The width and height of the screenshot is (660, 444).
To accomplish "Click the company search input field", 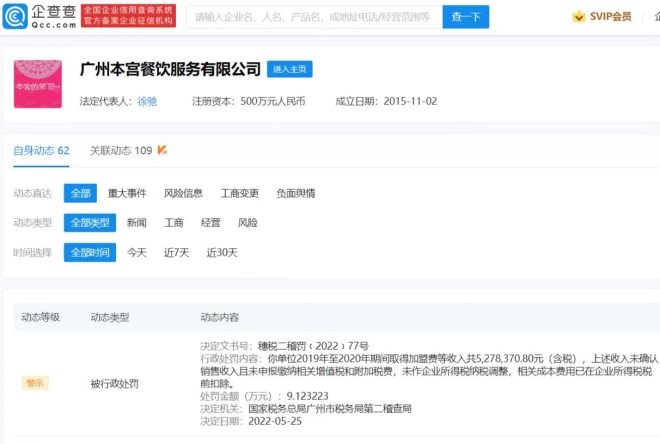I will pos(313,17).
